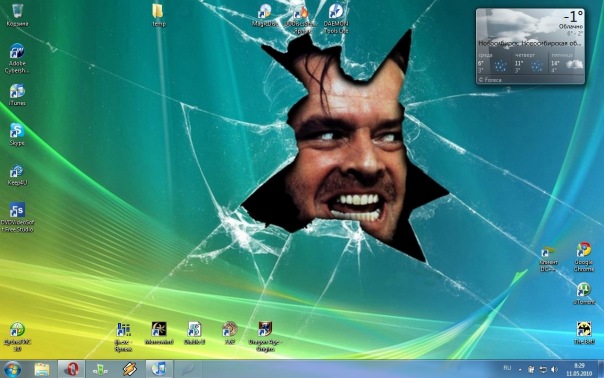Launch the Skype desktop shortcut
The width and height of the screenshot is (604, 378).
click(x=17, y=134)
